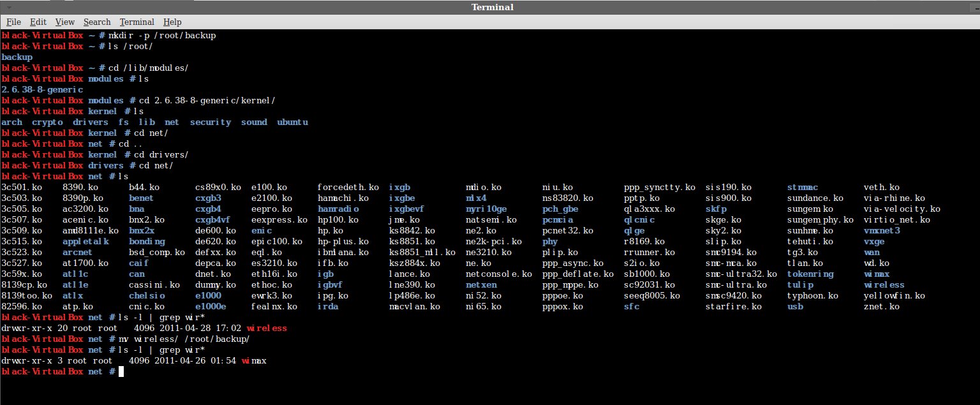Click the ks8851_mll.ko file name

[x=422, y=252]
